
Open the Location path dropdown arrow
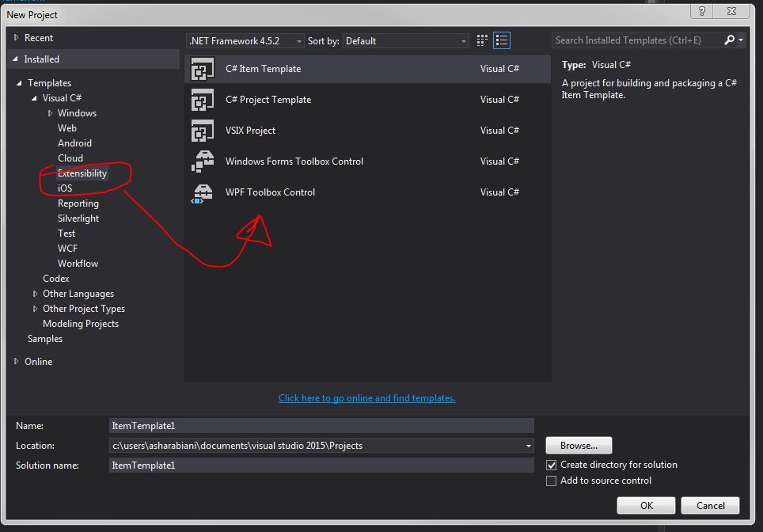[529, 446]
